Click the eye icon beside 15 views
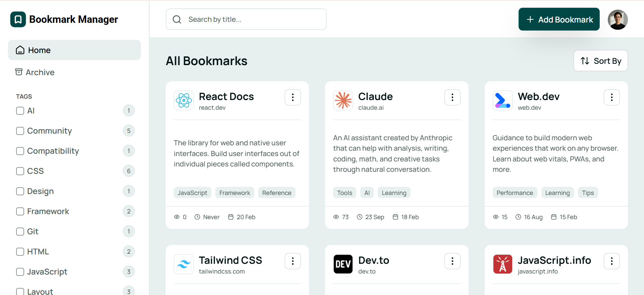 [x=496, y=217]
